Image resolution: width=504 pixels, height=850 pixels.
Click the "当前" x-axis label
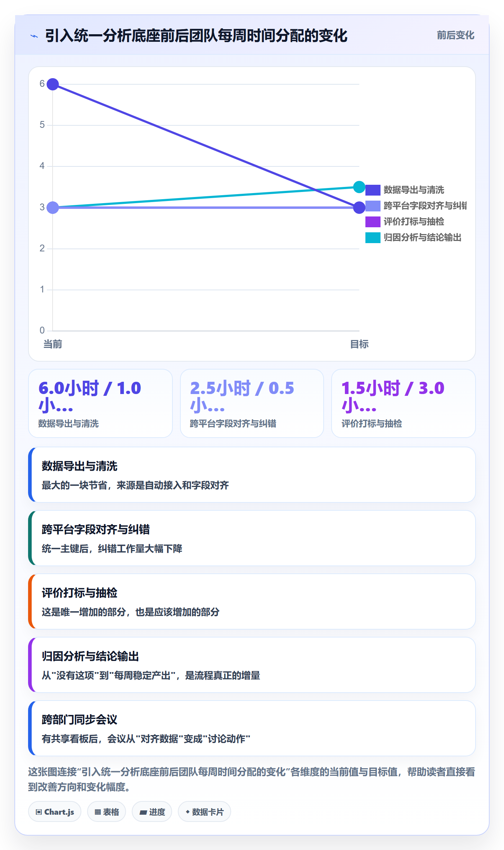(53, 344)
